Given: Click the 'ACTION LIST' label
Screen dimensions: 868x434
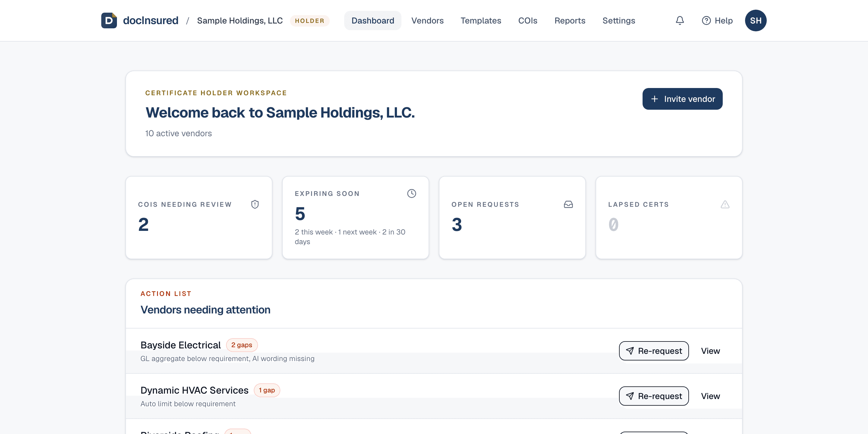Looking at the screenshot, I should click(166, 294).
